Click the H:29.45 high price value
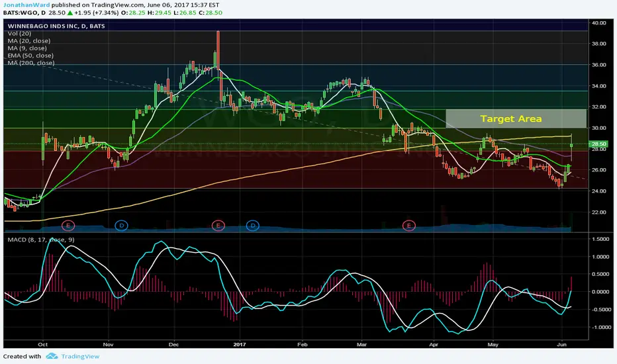The width and height of the screenshot is (617, 364). click(x=160, y=13)
